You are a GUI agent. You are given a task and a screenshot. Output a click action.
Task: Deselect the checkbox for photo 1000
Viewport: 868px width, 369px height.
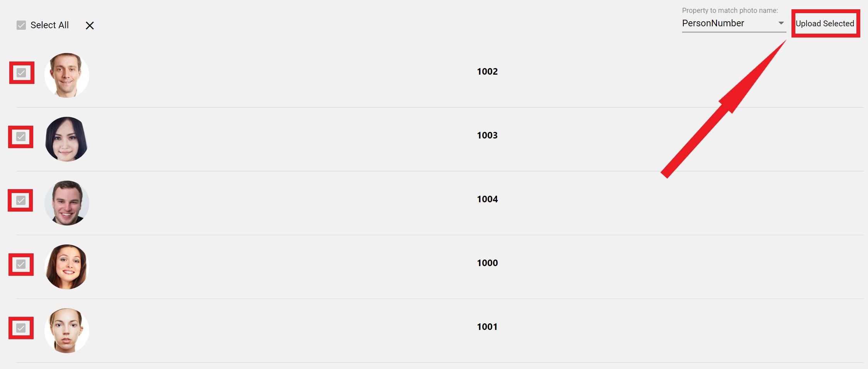[x=21, y=264]
